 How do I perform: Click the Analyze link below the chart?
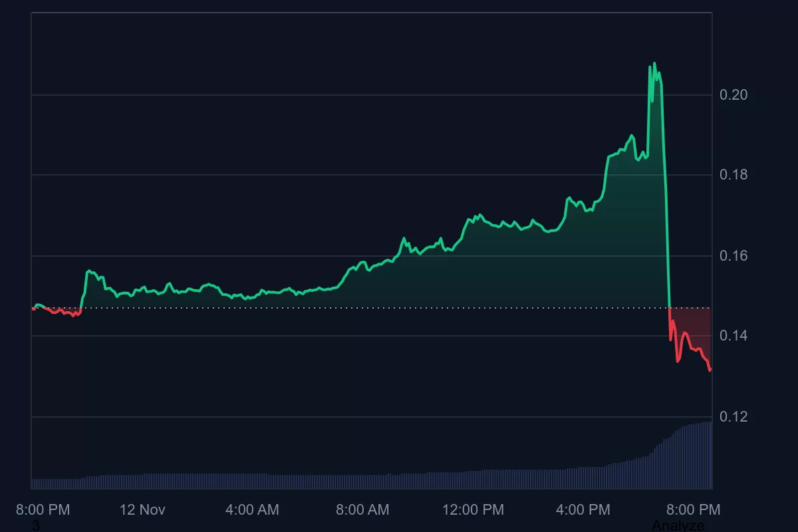(x=678, y=525)
